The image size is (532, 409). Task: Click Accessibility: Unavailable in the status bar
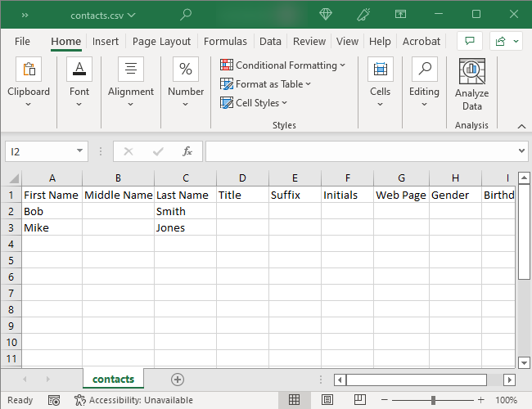[x=133, y=400]
